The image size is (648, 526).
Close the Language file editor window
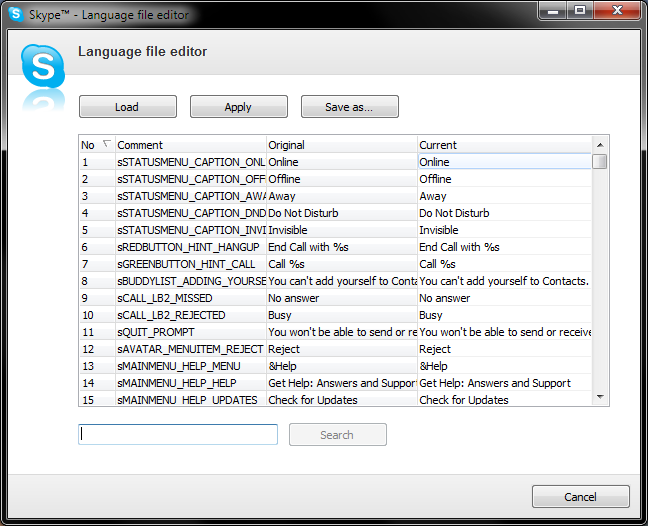pos(617,10)
